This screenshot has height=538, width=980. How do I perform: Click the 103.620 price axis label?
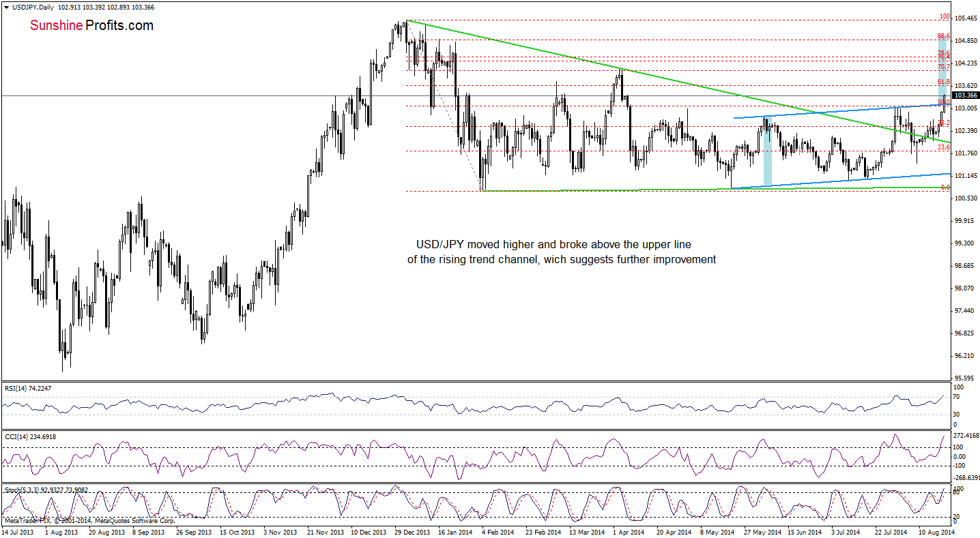coord(966,85)
